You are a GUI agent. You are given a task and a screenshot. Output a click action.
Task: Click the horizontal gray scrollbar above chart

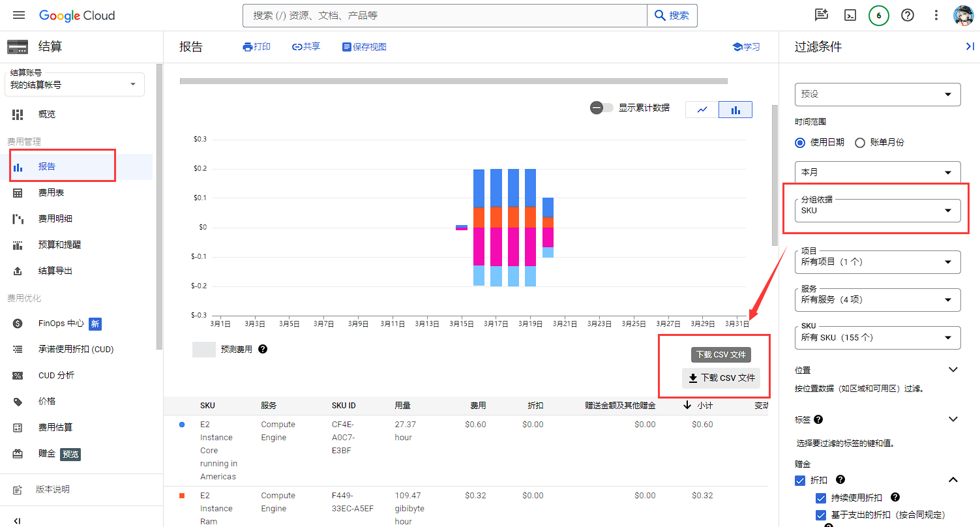click(453, 82)
